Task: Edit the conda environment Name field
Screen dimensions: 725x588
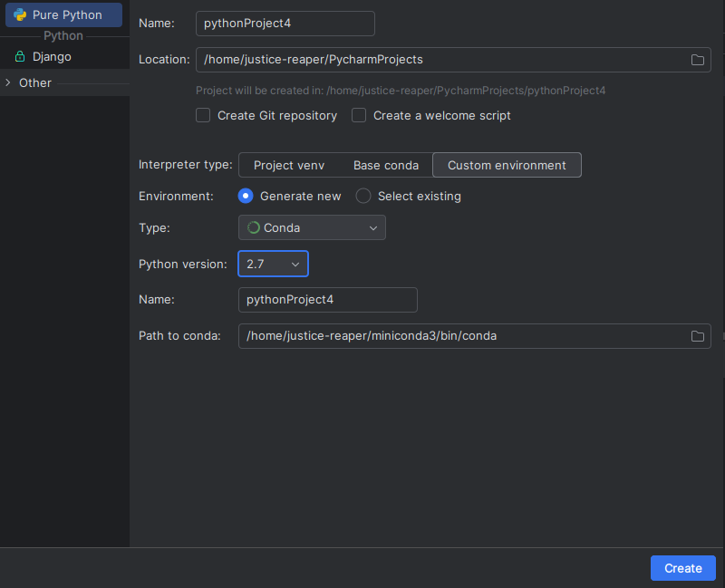Action: coord(328,300)
